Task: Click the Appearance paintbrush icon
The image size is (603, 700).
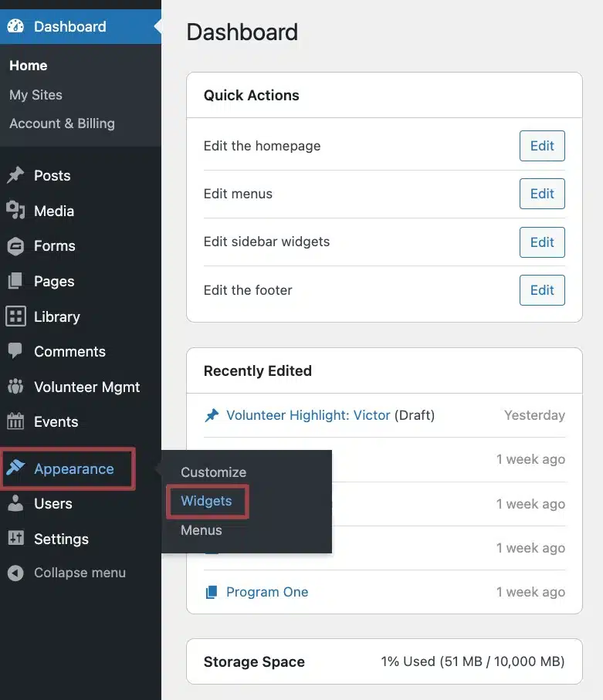Action: point(15,468)
